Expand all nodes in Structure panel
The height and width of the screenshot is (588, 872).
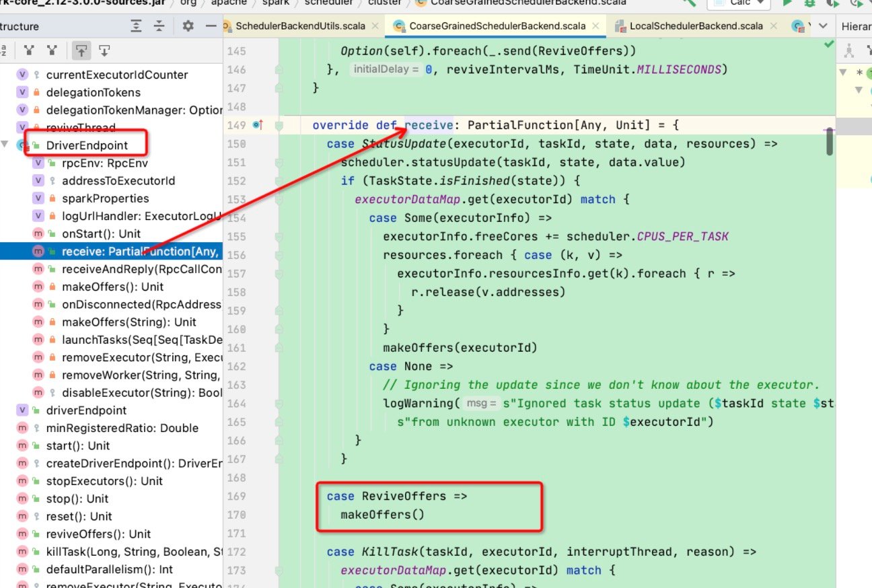pyautogui.click(x=137, y=26)
